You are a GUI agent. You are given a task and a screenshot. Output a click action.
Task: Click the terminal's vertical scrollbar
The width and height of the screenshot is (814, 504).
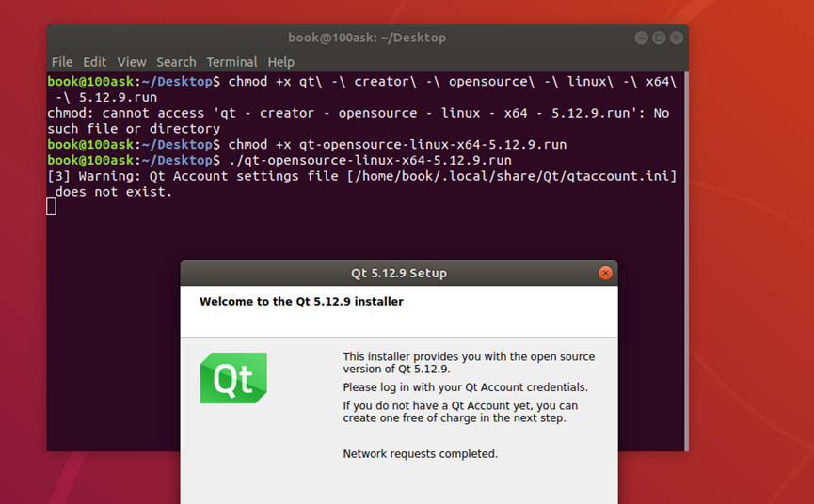tap(686, 261)
